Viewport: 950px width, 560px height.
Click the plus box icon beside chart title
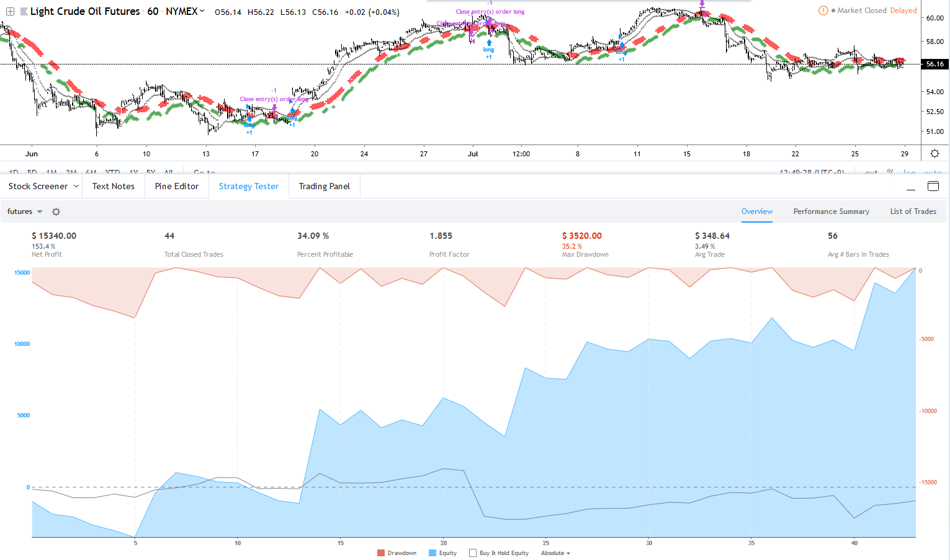point(10,11)
